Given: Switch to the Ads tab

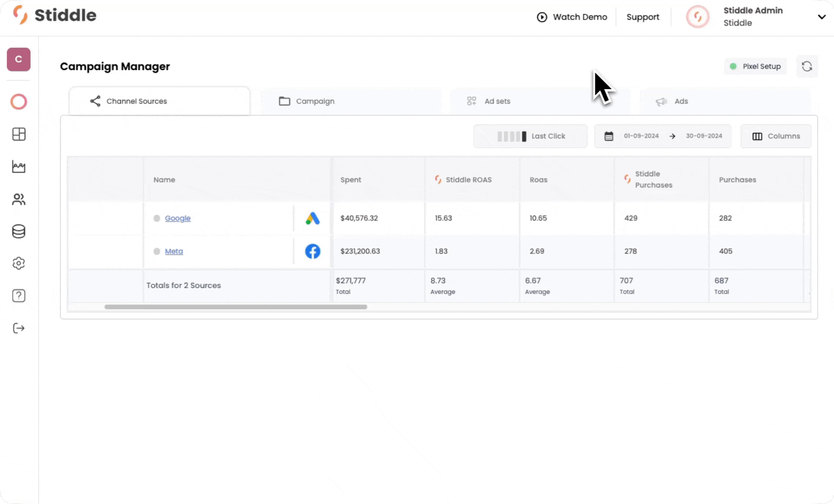Looking at the screenshot, I should [x=725, y=101].
